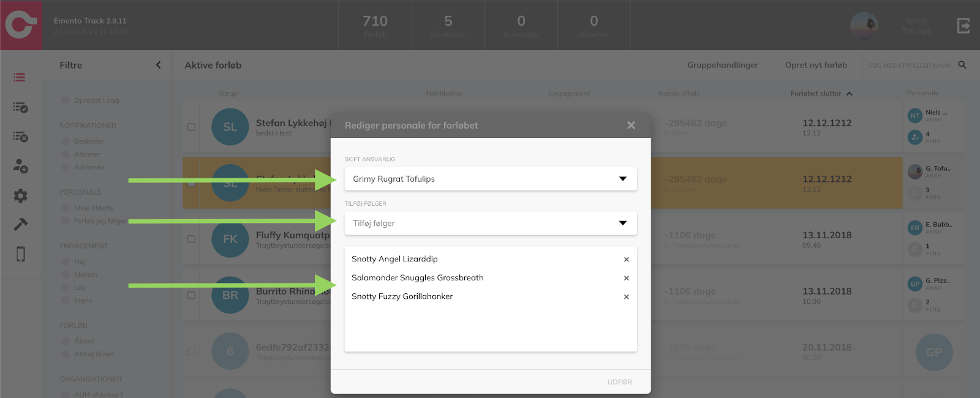Open the Skift ansvarlig dropdown
Viewport: 980px width, 398px height.
pyautogui.click(x=491, y=179)
